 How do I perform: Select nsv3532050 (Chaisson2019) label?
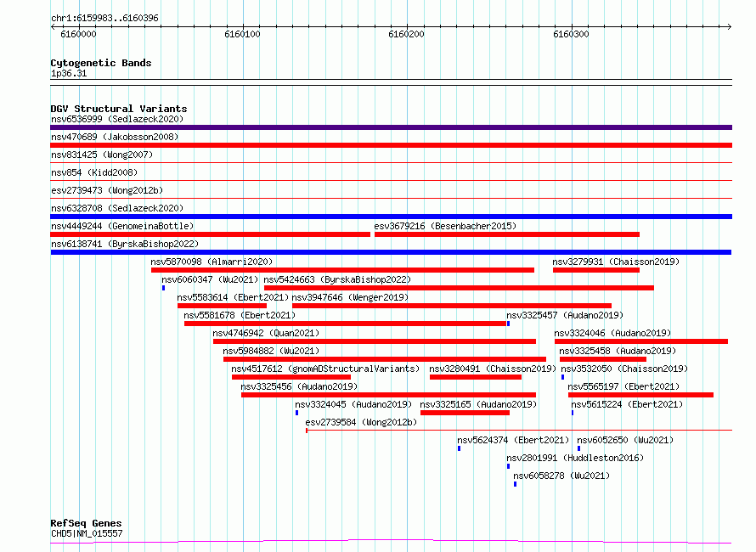coord(623,369)
